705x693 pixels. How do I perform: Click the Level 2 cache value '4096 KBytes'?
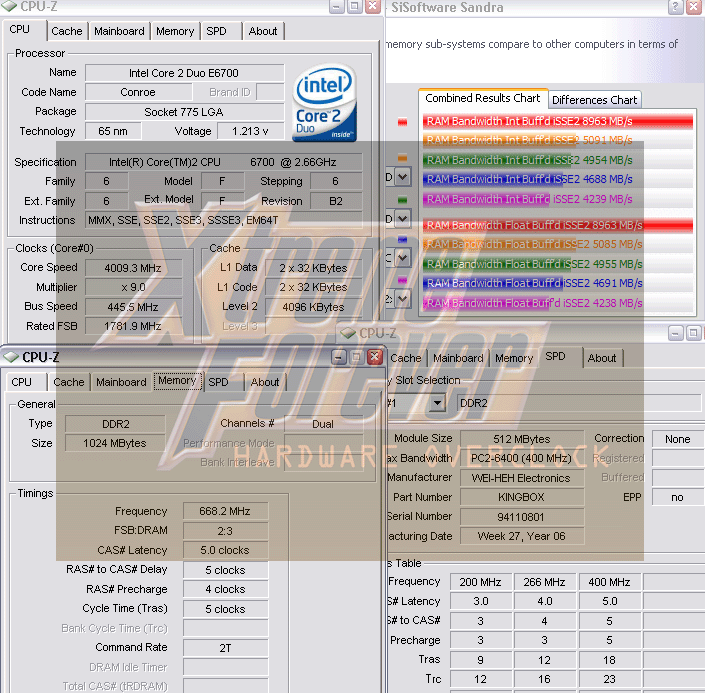[313, 307]
